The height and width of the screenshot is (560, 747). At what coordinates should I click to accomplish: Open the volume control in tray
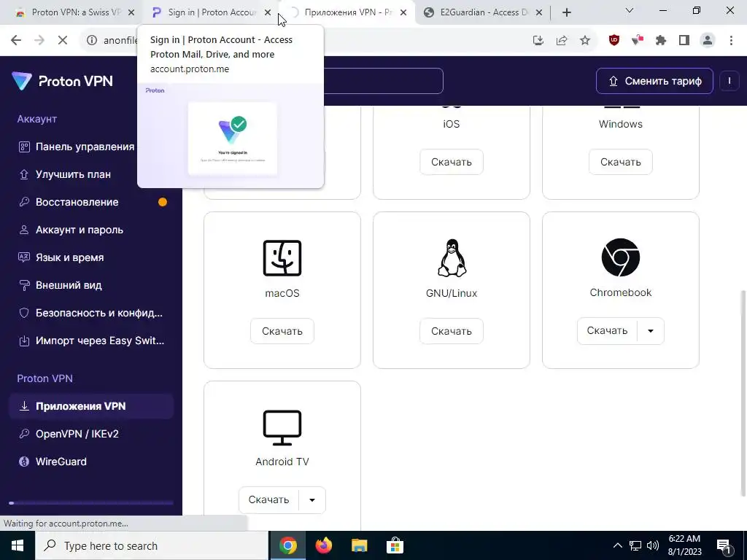[653, 545]
